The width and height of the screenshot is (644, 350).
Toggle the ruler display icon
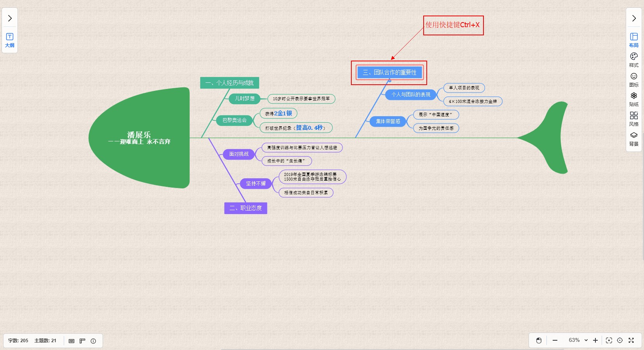(82, 341)
